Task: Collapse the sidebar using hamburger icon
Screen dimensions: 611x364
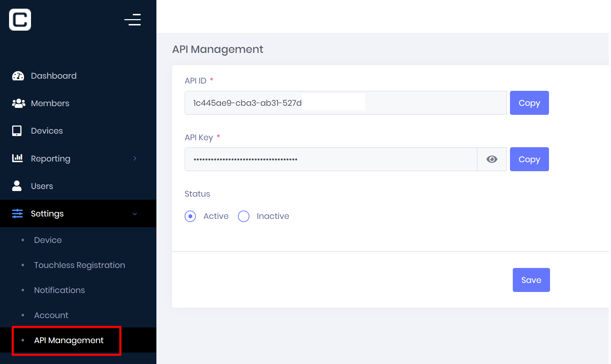Action: (x=133, y=20)
